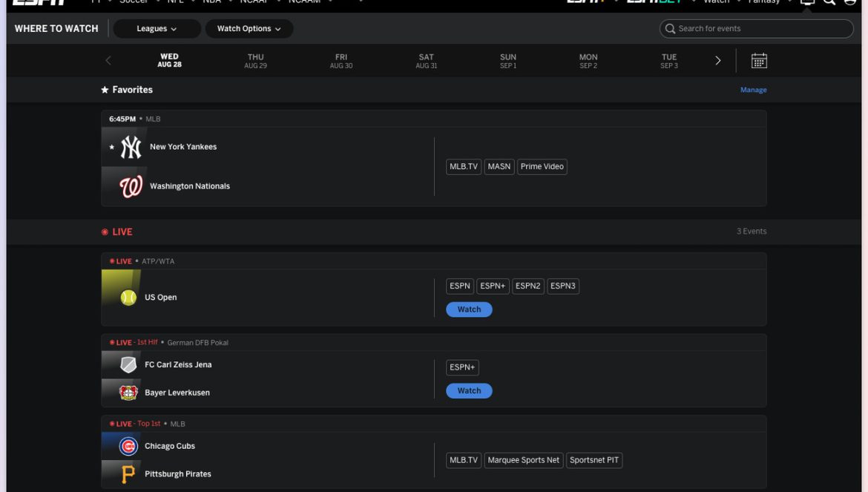Expand the Watch Options dropdown

point(249,29)
